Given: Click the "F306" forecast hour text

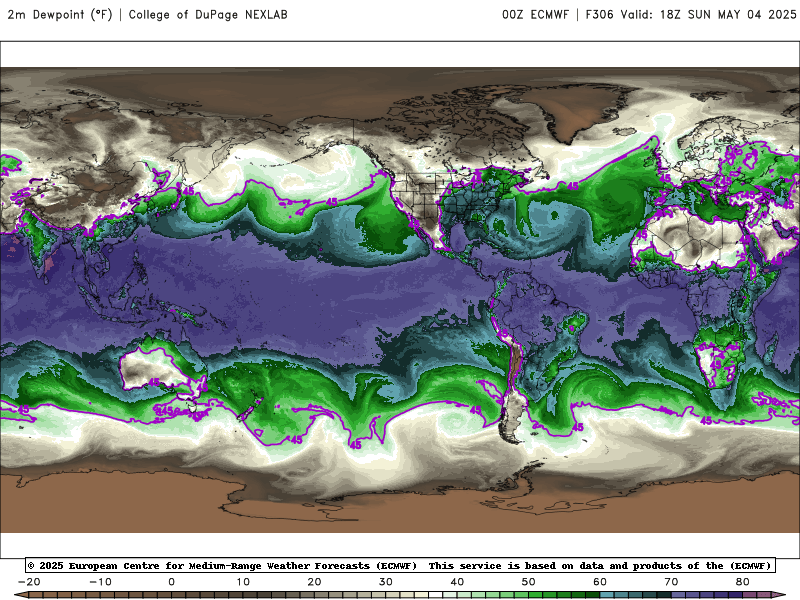Looking at the screenshot, I should (x=599, y=14).
